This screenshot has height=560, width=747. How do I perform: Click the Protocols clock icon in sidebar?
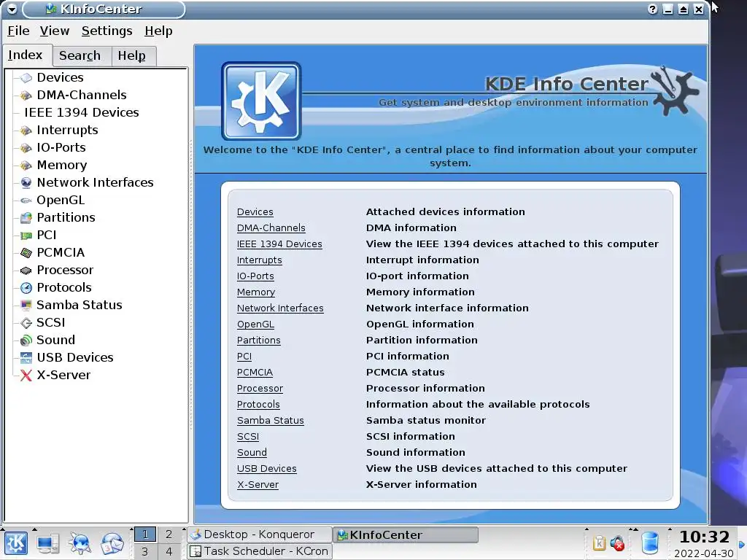[x=26, y=287]
